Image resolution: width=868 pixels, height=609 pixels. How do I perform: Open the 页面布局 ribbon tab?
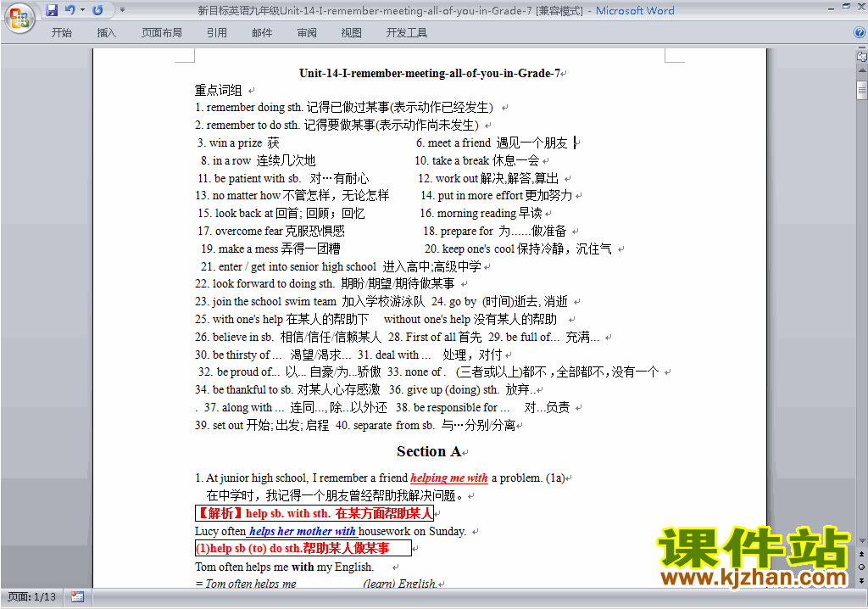[x=162, y=33]
